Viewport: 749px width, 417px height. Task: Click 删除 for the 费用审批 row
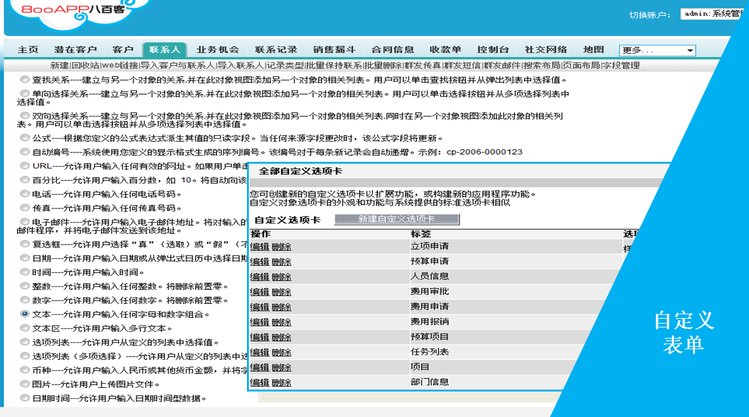281,292
